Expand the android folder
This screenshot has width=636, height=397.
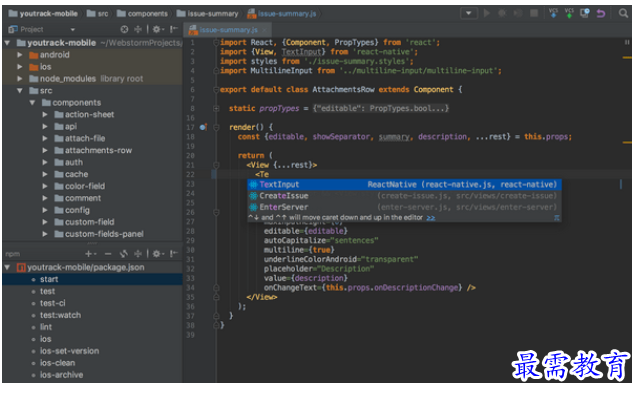point(19,54)
